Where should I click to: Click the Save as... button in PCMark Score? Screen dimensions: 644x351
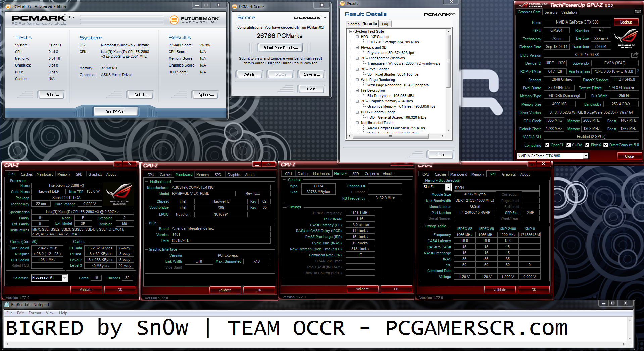coord(312,74)
